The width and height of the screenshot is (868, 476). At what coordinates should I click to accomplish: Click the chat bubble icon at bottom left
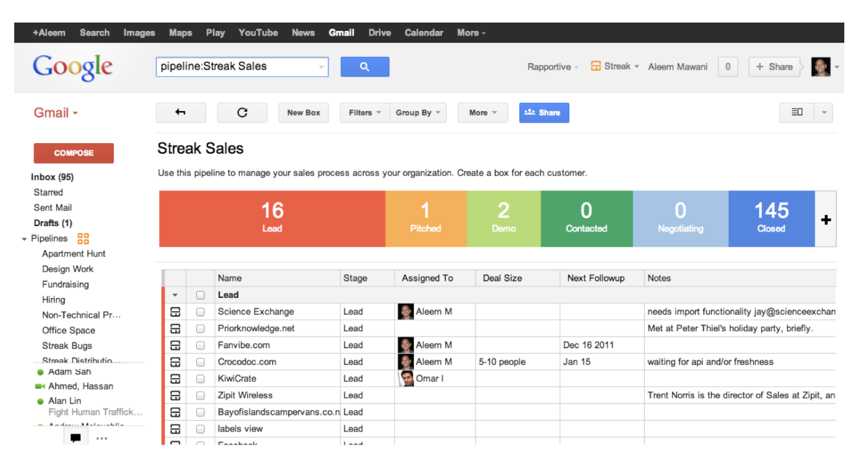tap(75, 439)
